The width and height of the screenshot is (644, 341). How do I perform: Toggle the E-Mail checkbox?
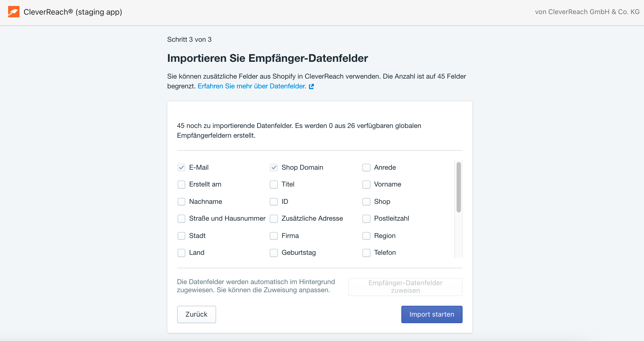pos(181,168)
